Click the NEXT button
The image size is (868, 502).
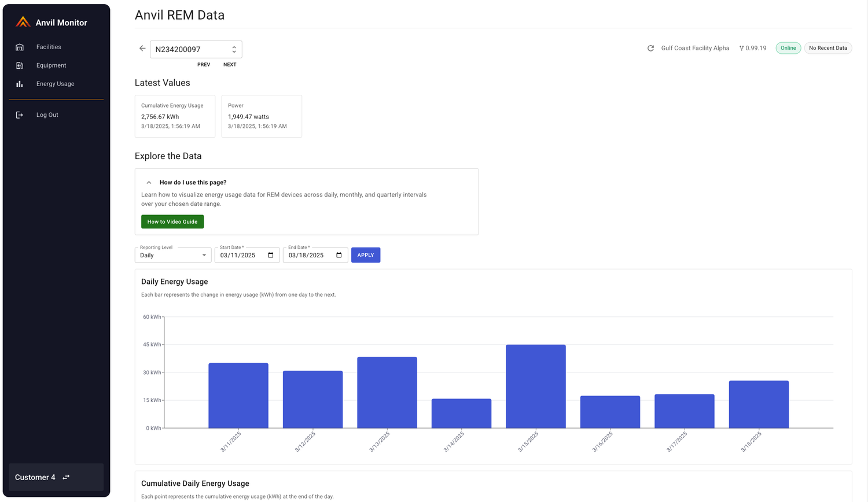[x=230, y=65]
